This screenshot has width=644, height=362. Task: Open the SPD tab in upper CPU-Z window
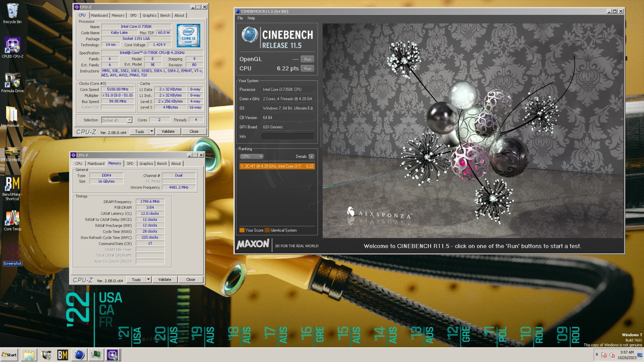pyautogui.click(x=133, y=15)
